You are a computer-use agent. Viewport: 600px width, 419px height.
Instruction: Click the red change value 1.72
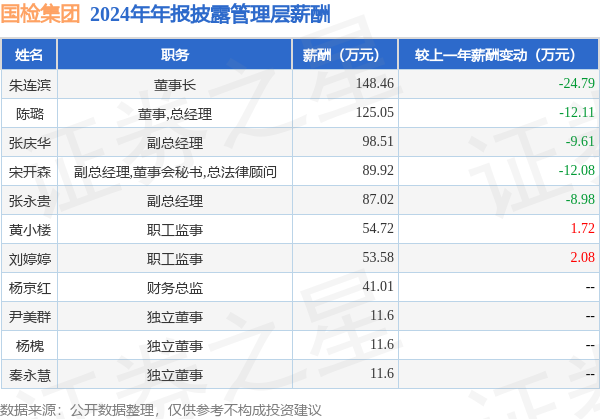tap(582, 228)
